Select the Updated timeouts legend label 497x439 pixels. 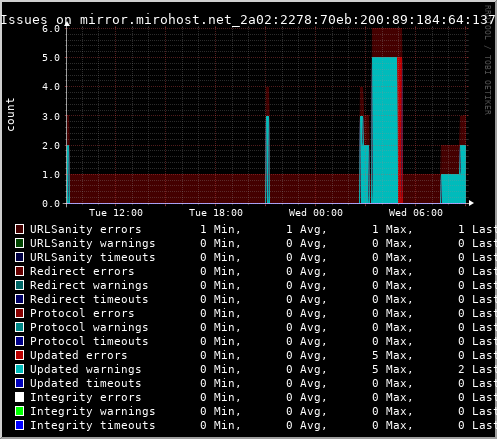click(86, 383)
